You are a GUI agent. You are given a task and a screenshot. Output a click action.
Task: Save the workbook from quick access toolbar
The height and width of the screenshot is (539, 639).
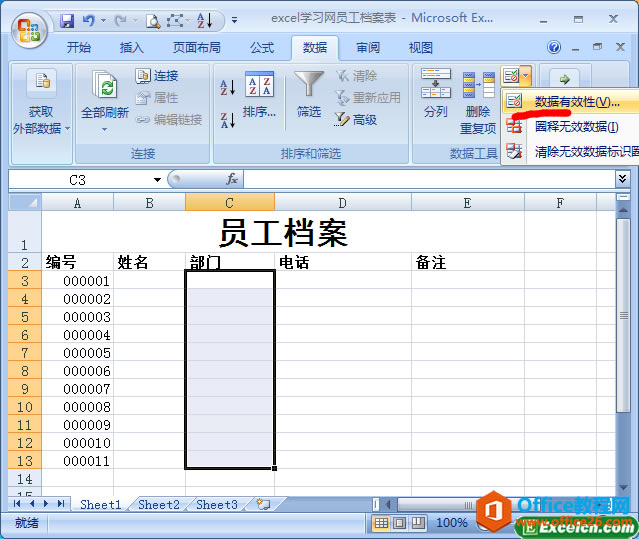point(67,20)
